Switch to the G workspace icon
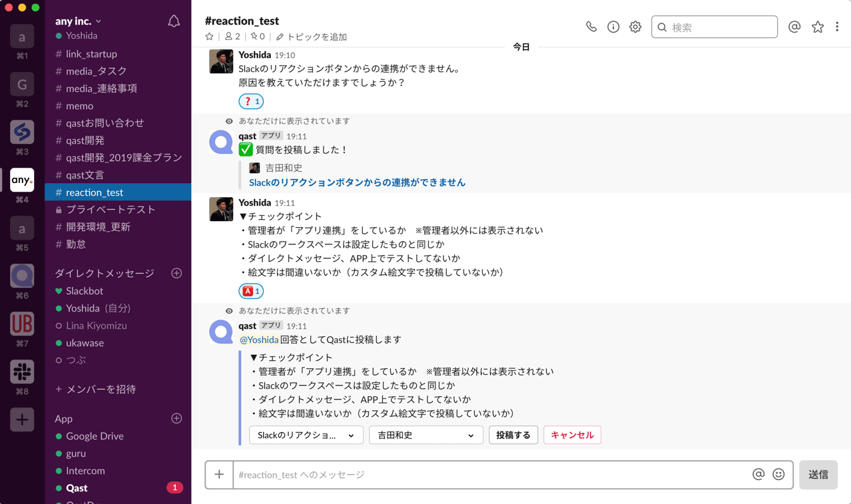Screen dimensions: 851x504 pyautogui.click(x=22, y=85)
